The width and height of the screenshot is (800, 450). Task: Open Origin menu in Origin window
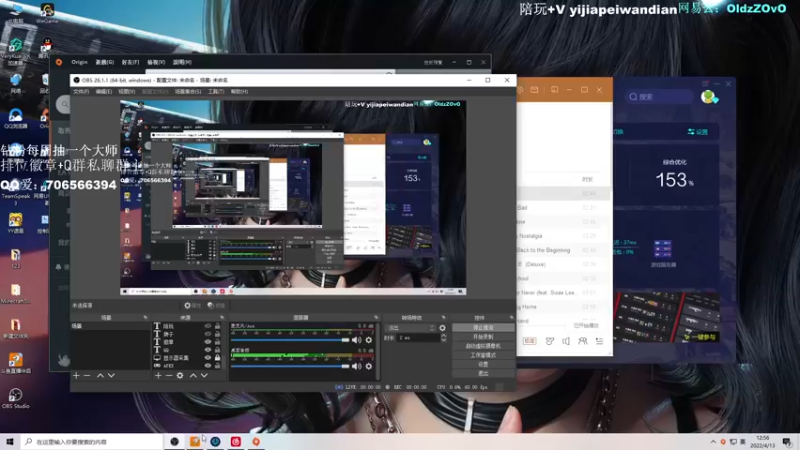pos(79,62)
